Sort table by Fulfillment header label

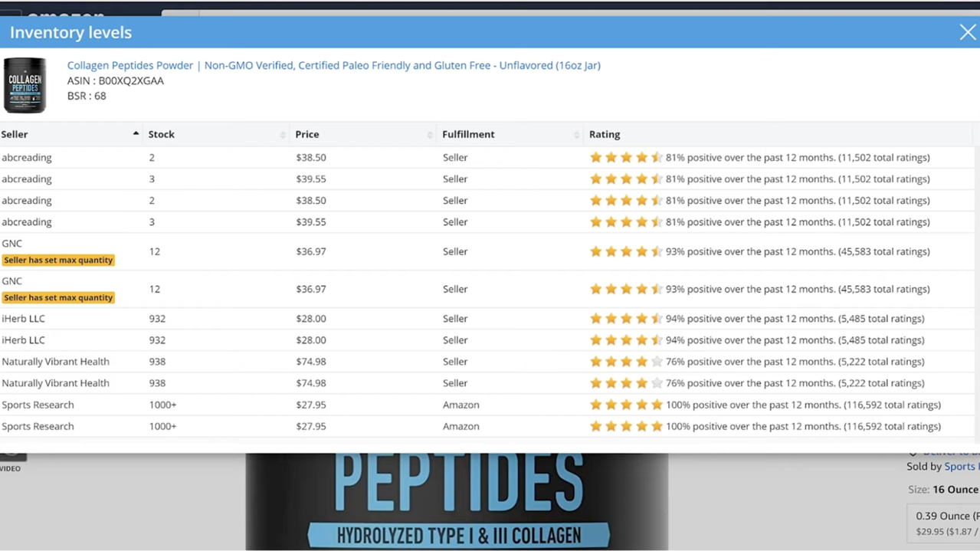click(468, 134)
